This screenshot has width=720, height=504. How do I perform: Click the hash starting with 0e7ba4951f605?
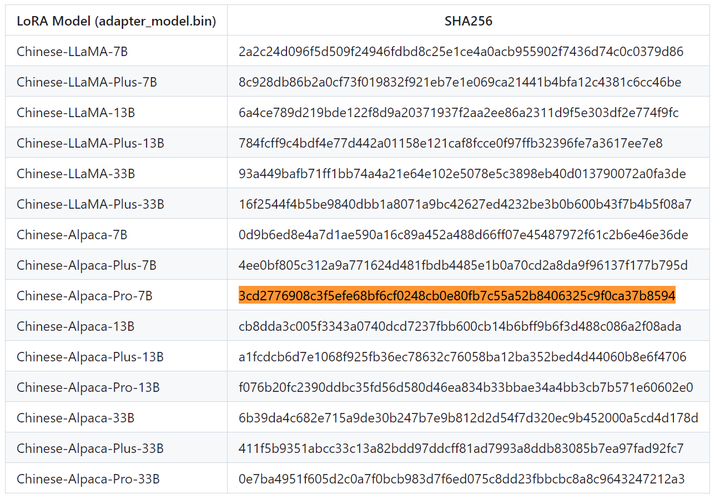tap(462, 479)
